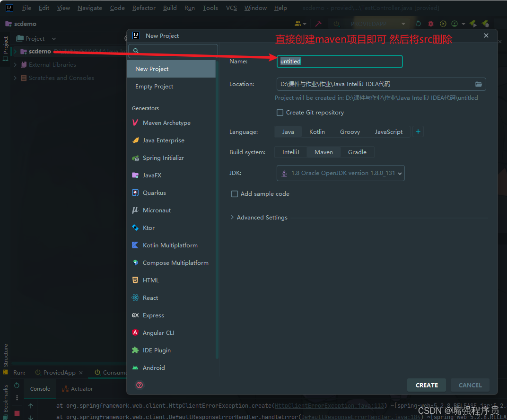Screen dimensions: 507x420
Task: Open the Location folder browse icon
Action: tap(479, 84)
